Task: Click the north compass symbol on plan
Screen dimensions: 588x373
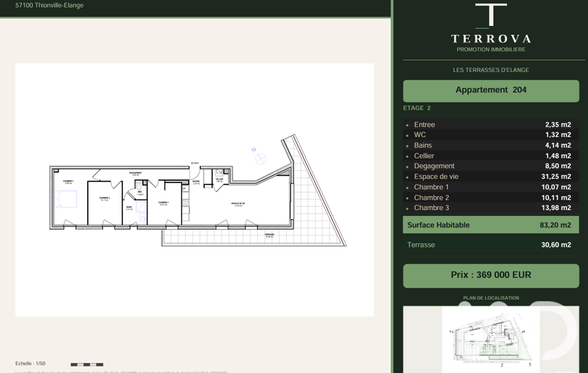Action: [260, 159]
